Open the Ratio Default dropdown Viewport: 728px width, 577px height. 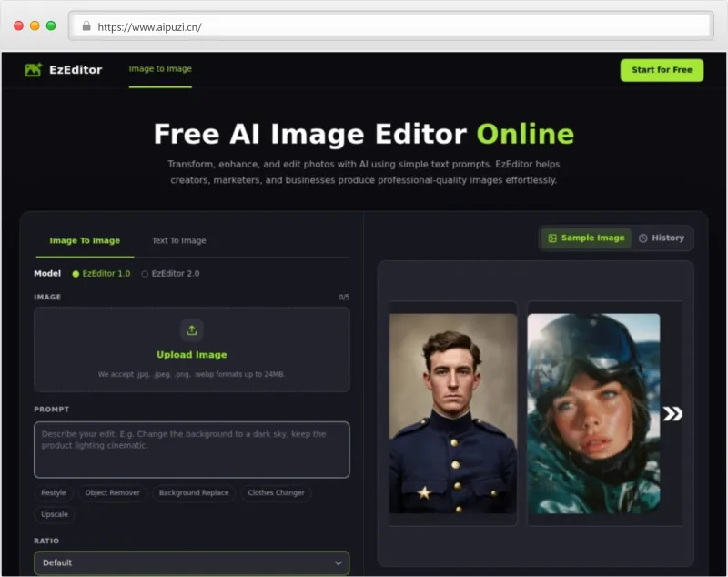(192, 562)
